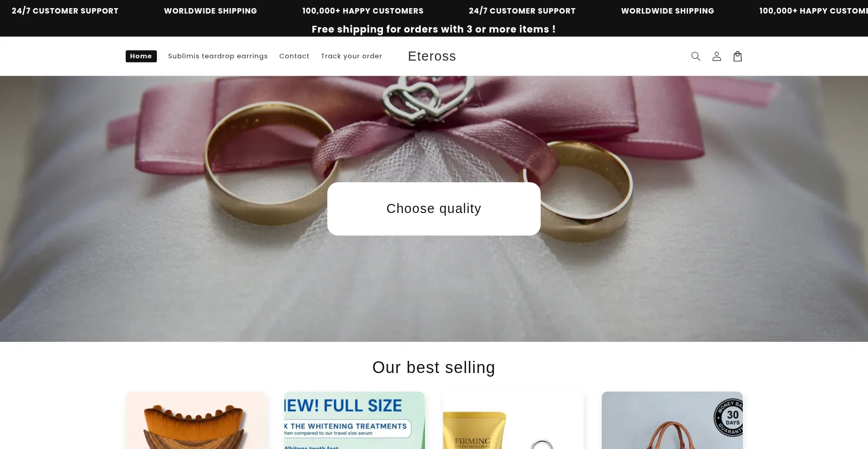The image size is (868, 449).
Task: Open the Firming neck cream product
Action: pos(513,421)
